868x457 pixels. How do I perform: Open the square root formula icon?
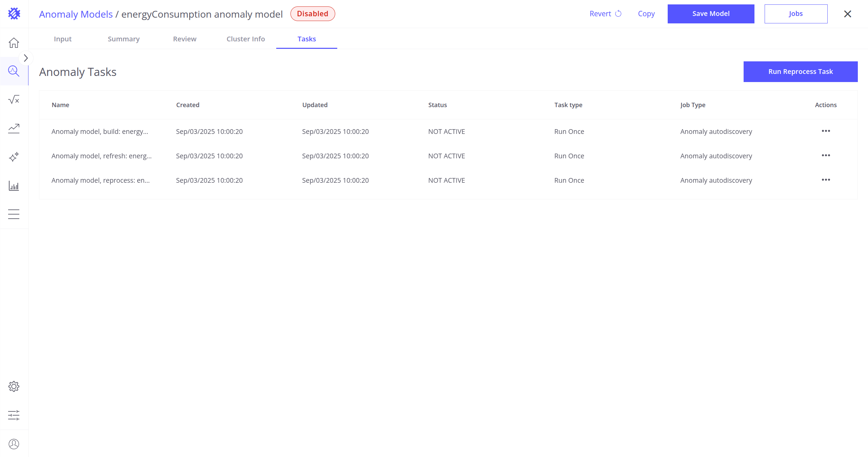(x=14, y=100)
